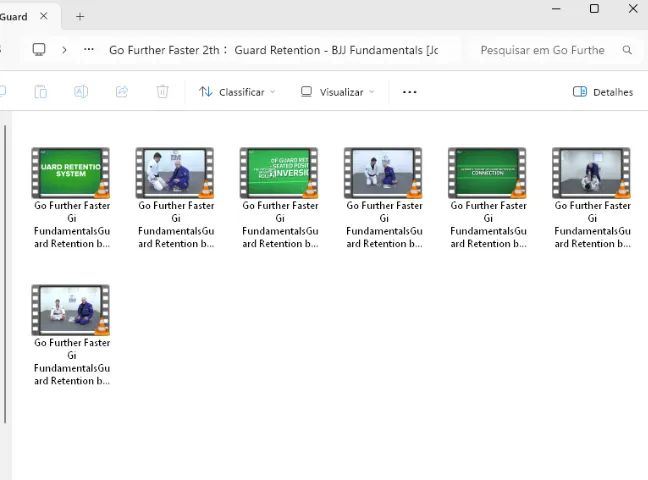Select sixth video showing guard pass drill
This screenshot has width=648, height=480.
coord(591,173)
